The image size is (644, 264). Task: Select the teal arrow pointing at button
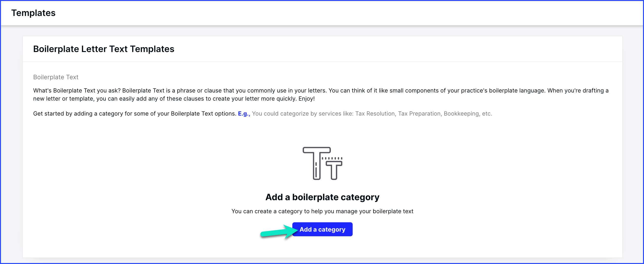[x=279, y=232]
